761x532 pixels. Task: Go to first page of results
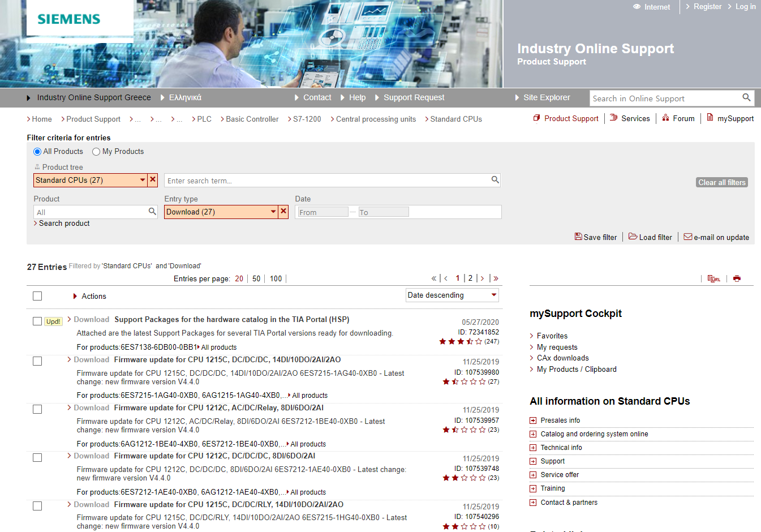pyautogui.click(x=434, y=278)
